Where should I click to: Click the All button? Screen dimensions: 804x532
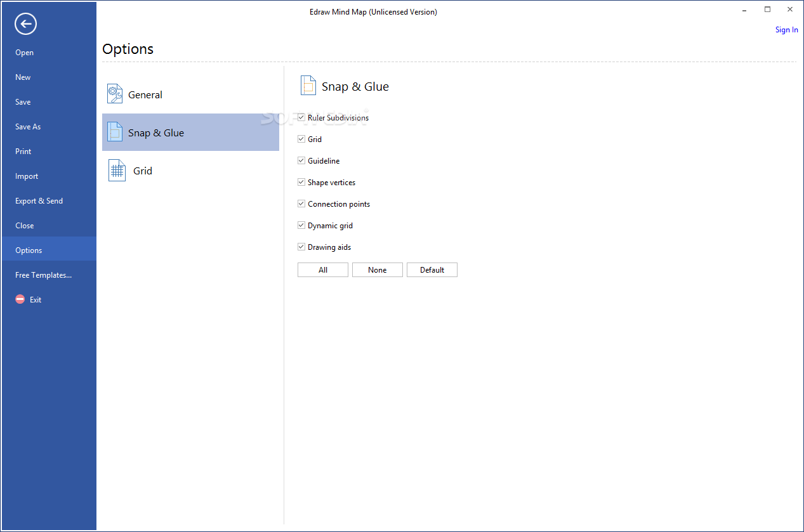(323, 270)
